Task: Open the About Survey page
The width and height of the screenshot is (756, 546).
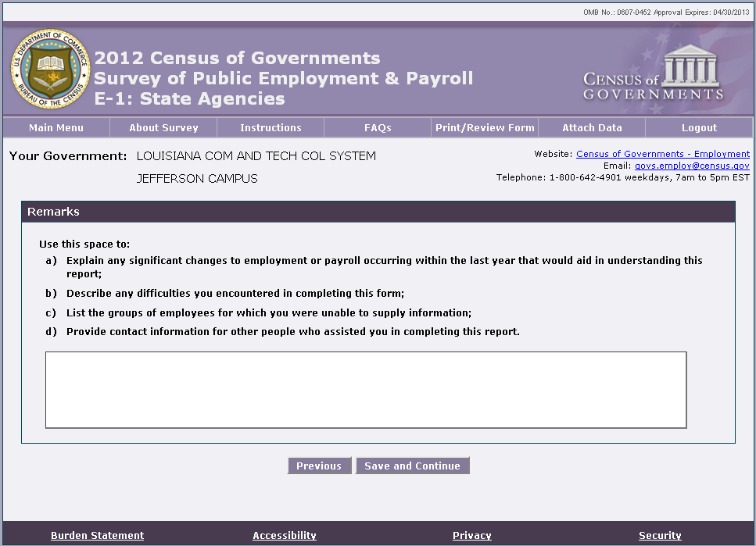Action: pos(163,127)
